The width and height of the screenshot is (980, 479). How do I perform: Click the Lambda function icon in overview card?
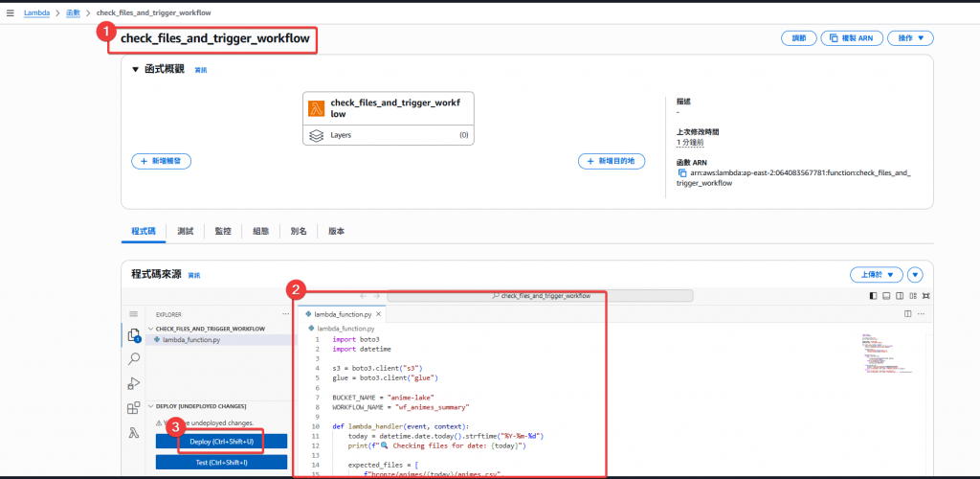pyautogui.click(x=316, y=109)
